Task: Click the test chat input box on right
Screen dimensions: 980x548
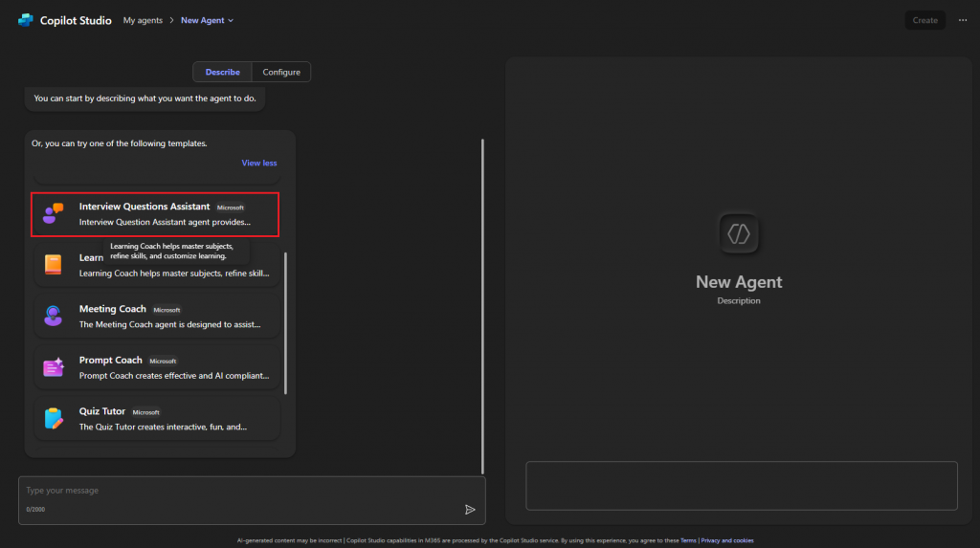Action: pos(742,486)
